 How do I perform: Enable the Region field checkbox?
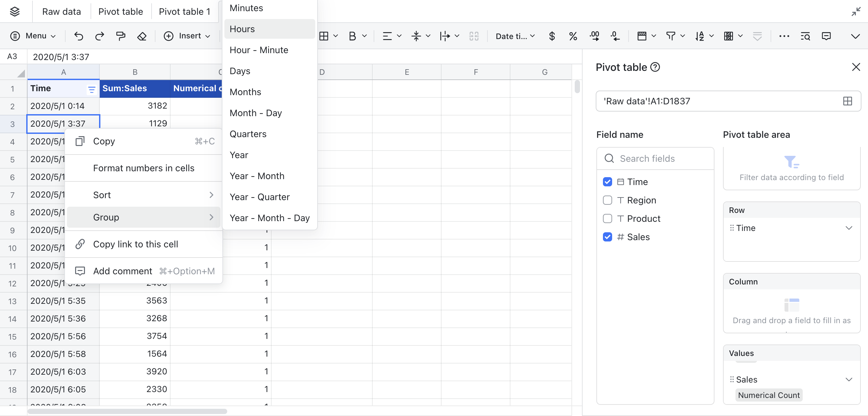click(608, 200)
